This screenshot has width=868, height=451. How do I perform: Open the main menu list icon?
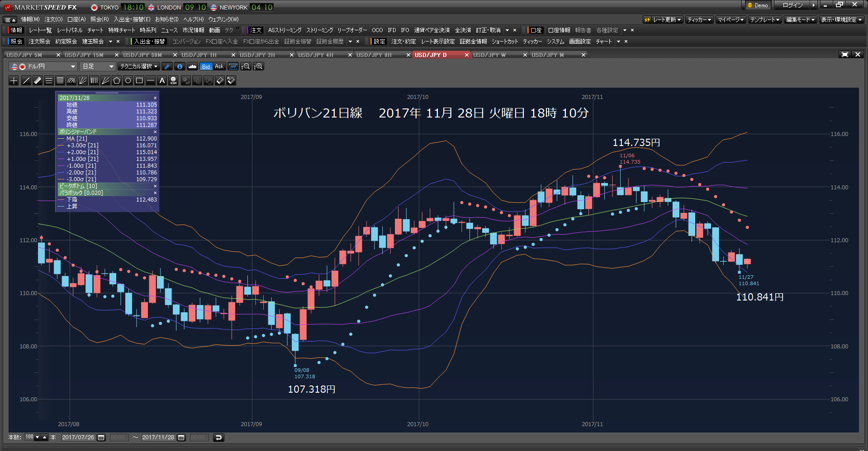[10, 20]
